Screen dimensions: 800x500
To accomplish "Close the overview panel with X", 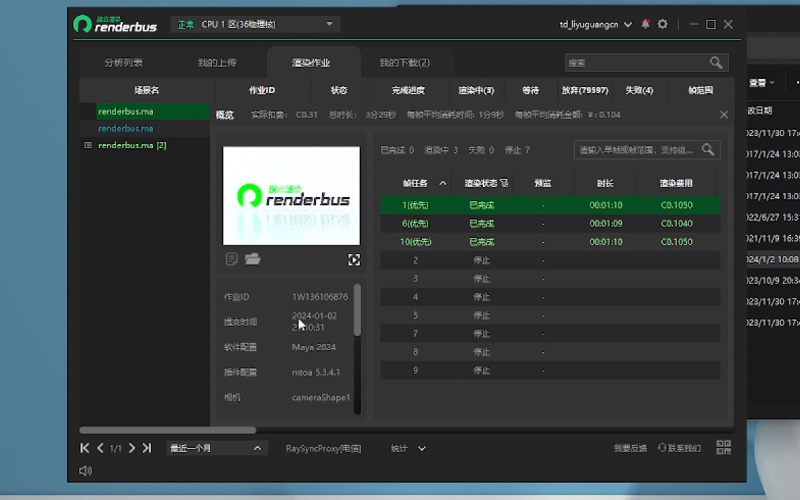I will pyautogui.click(x=723, y=115).
